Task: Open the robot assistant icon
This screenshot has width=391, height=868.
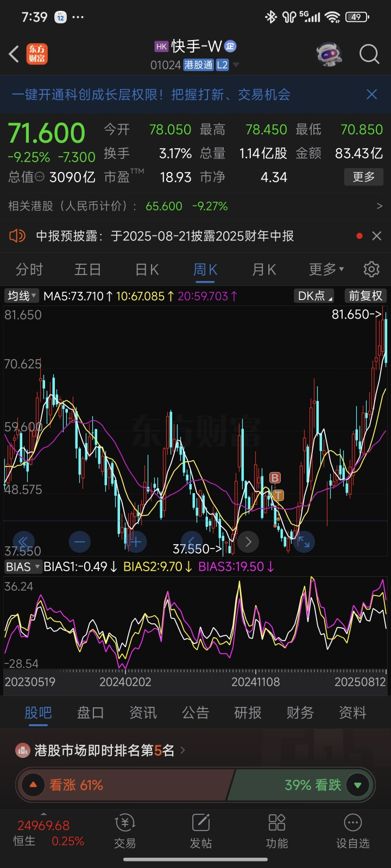Action: pyautogui.click(x=329, y=54)
